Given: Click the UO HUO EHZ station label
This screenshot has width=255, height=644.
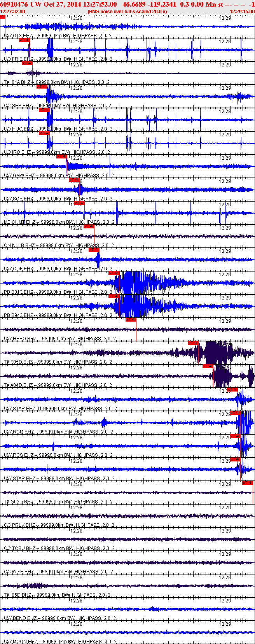Looking at the screenshot, I should 58,129.
